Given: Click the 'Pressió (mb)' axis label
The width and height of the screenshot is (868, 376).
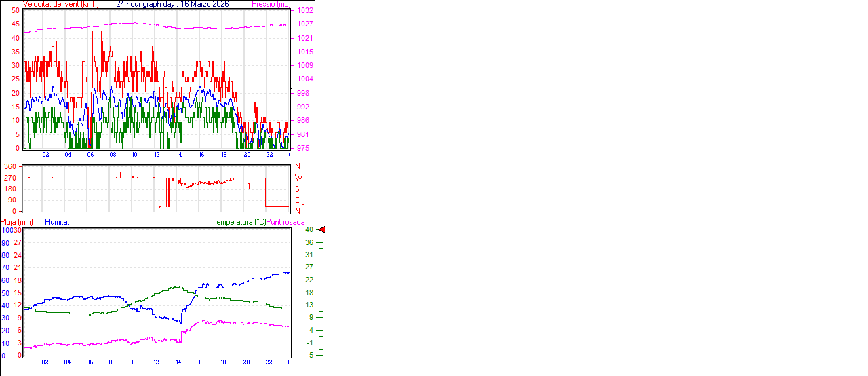Looking at the screenshot, I should 271,4.
